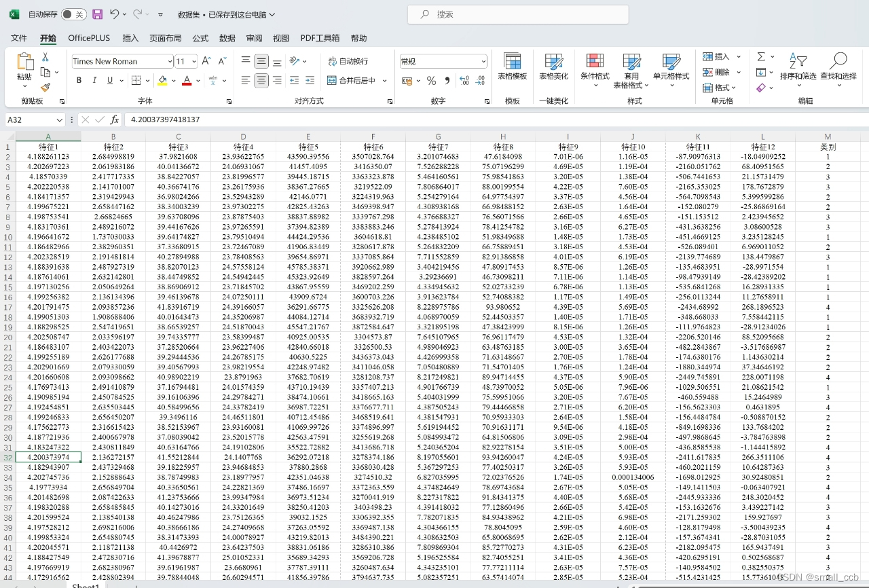Click the 合并后居中 merge and center button

point(351,80)
